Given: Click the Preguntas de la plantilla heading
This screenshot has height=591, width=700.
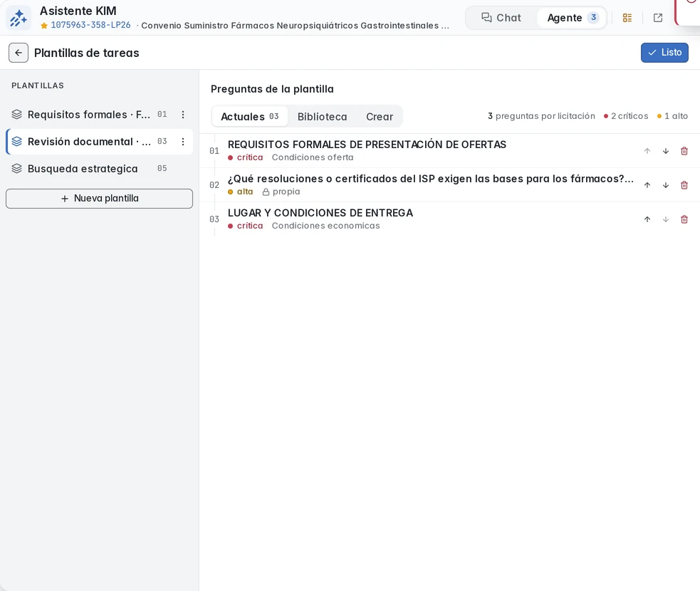Looking at the screenshot, I should pos(272,89).
